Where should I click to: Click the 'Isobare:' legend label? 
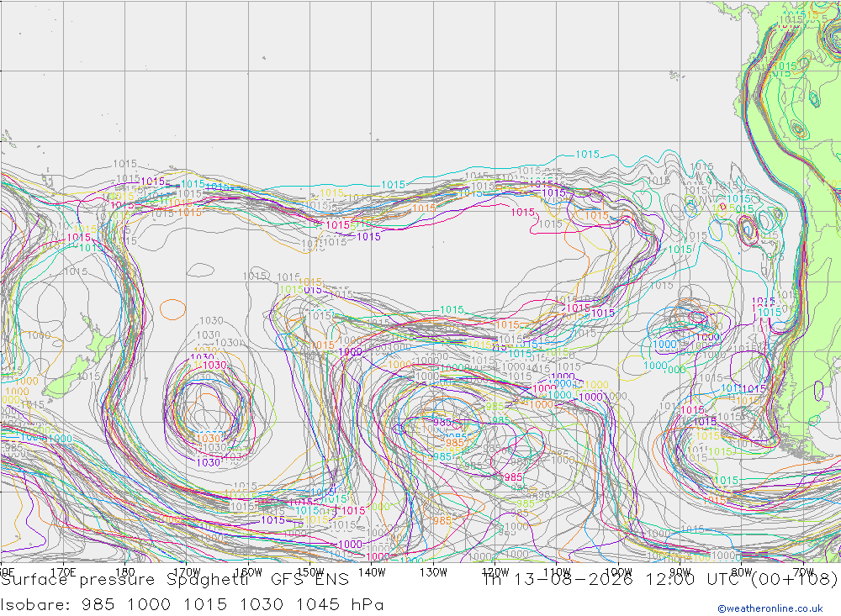(x=35, y=605)
